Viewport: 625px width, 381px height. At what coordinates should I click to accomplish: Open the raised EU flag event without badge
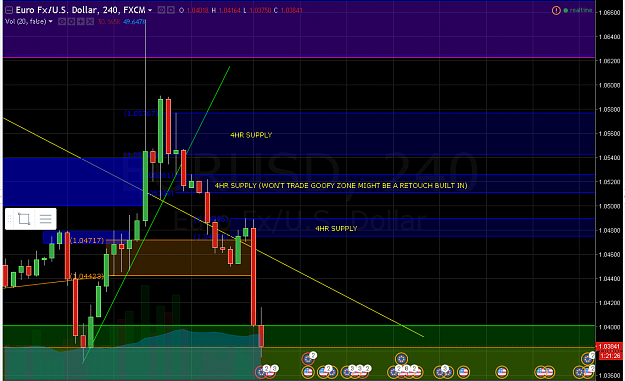coord(401,359)
